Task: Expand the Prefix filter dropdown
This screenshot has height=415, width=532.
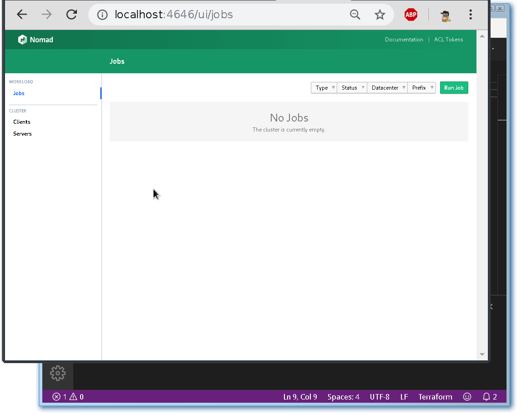Action: pyautogui.click(x=422, y=88)
